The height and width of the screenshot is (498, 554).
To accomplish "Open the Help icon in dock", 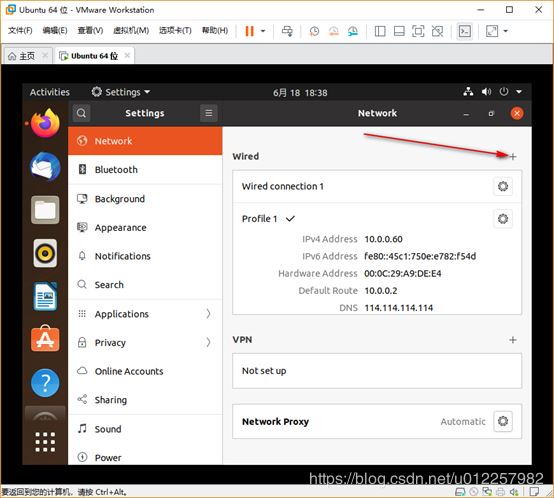I will pyautogui.click(x=45, y=383).
